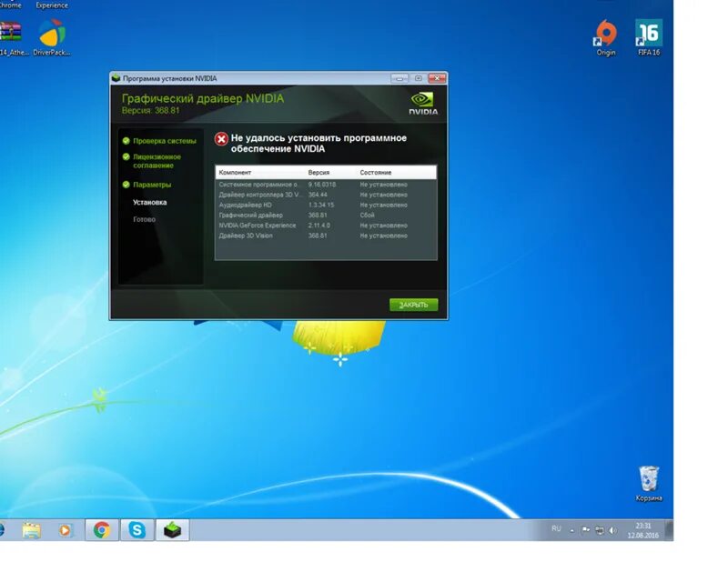
Task: Switch to Google Chrome in taskbar
Action: pyautogui.click(x=102, y=530)
